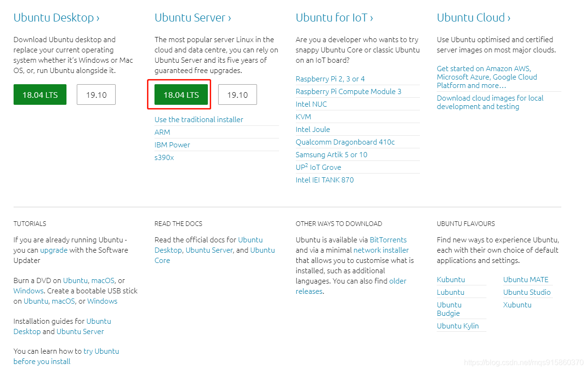Open Samsung Artik 5 or 10 link

click(x=331, y=155)
